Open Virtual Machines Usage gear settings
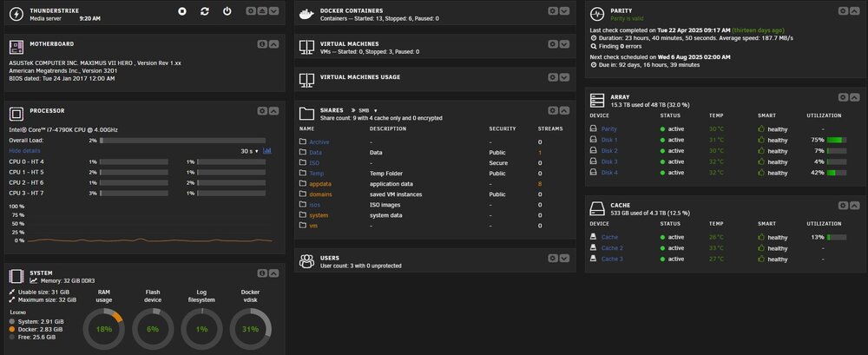The image size is (868, 355). [x=552, y=77]
